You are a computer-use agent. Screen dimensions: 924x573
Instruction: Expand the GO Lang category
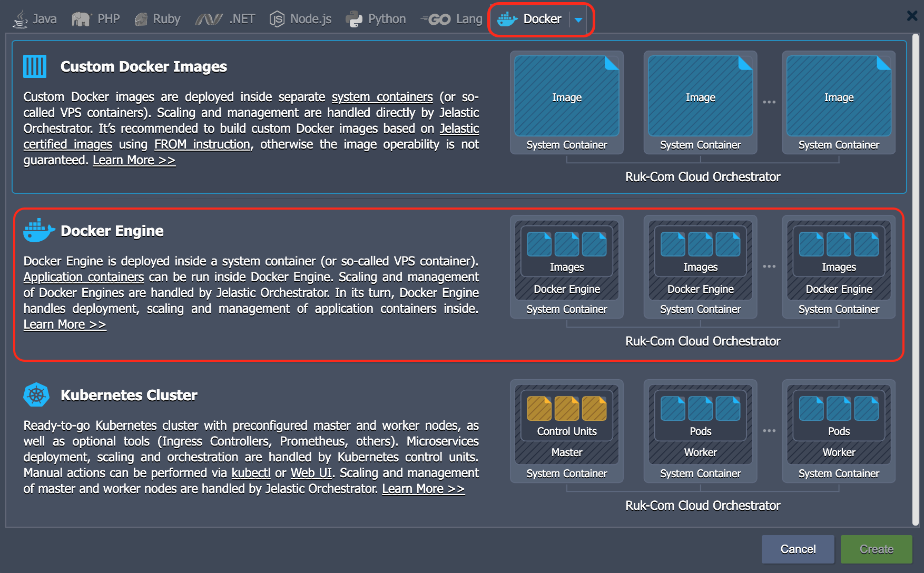[451, 18]
